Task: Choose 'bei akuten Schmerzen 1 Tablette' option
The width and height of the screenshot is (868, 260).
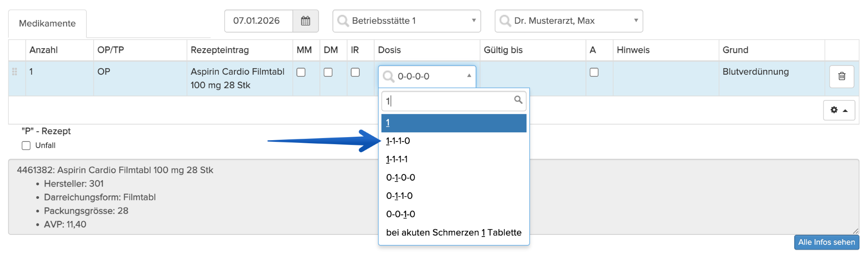Action: tap(454, 233)
